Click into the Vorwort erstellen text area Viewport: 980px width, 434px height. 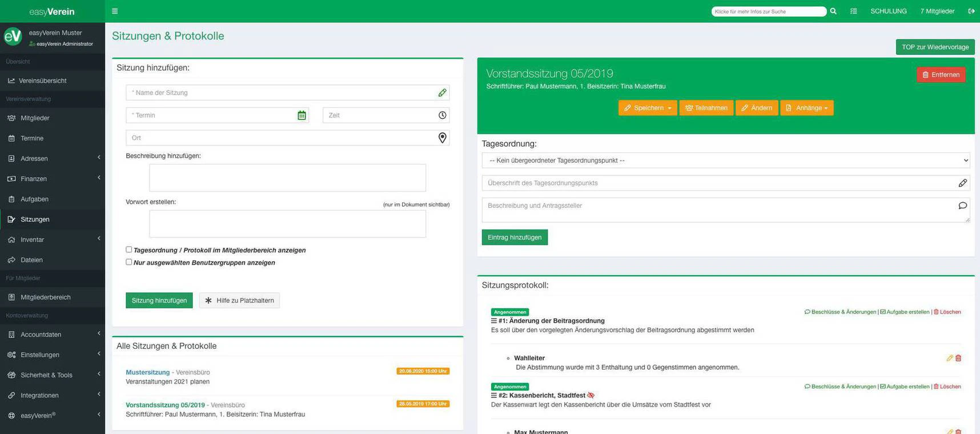[x=287, y=224]
